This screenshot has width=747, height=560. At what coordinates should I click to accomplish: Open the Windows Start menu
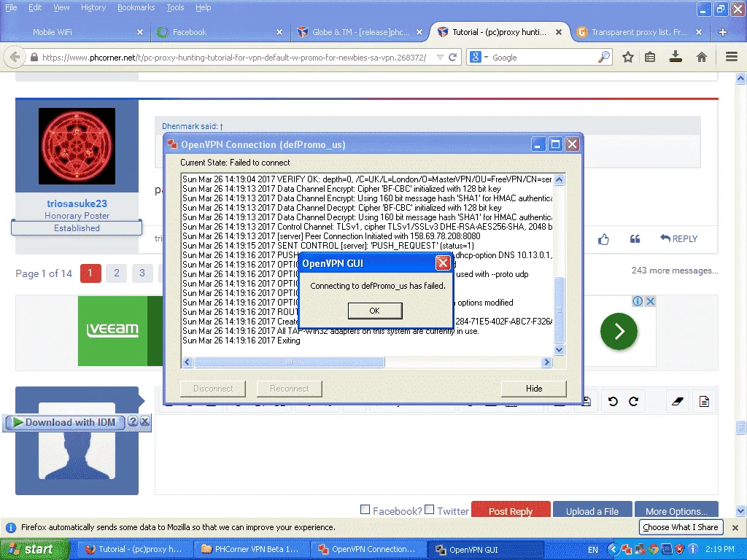point(35,549)
